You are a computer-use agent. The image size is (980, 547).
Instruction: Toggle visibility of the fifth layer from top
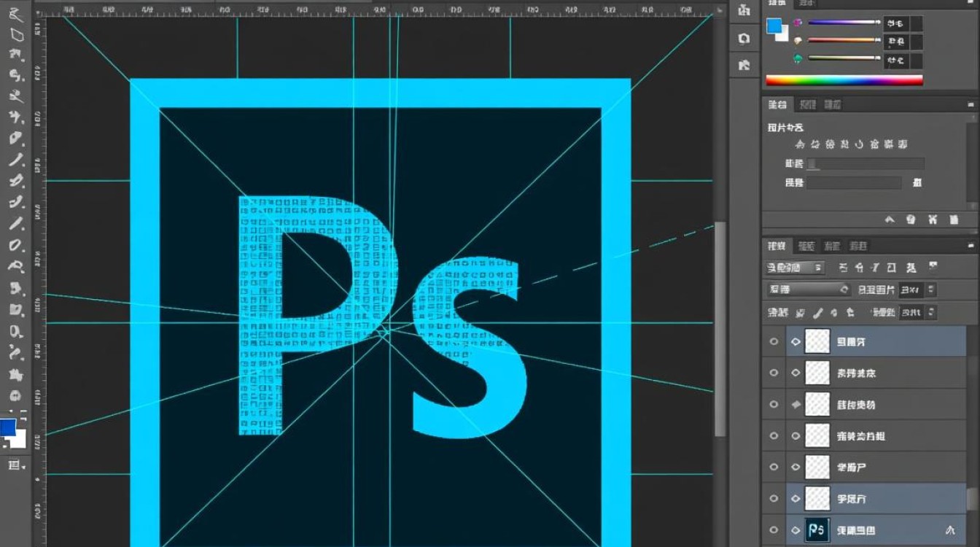(x=774, y=467)
